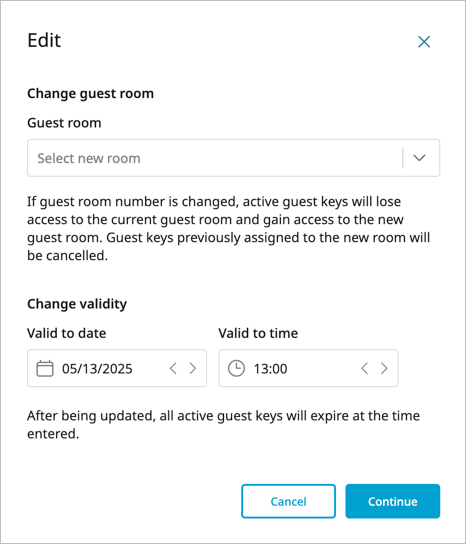Decrease time with left chevron
The image size is (466, 544).
click(x=364, y=368)
